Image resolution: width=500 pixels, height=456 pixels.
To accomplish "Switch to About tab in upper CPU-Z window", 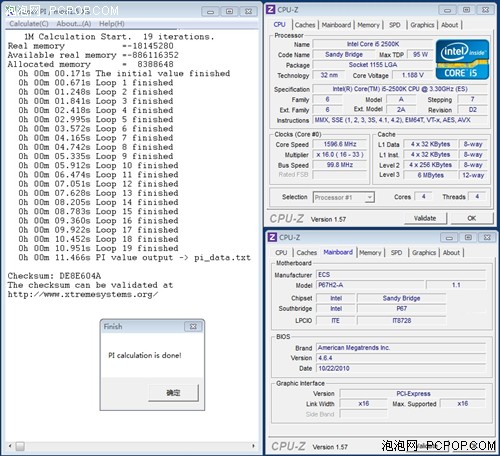I will (x=450, y=25).
